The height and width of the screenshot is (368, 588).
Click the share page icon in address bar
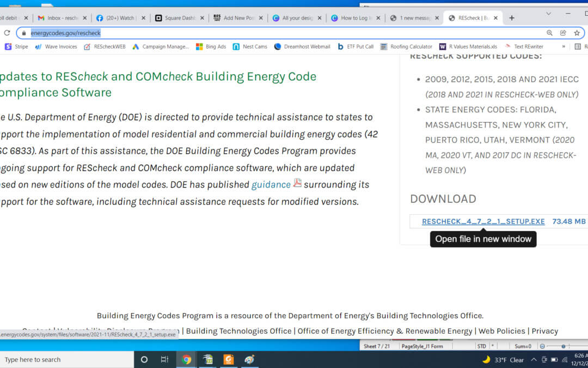coord(563,33)
